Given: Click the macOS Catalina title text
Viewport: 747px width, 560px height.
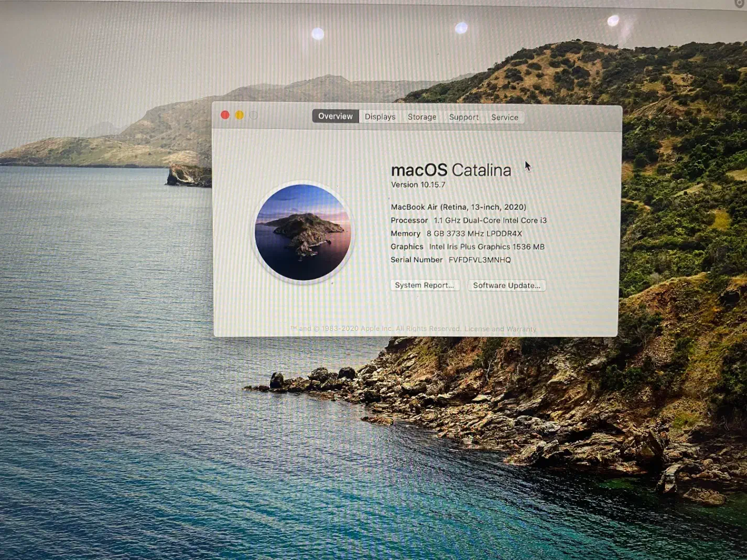Looking at the screenshot, I should (451, 170).
